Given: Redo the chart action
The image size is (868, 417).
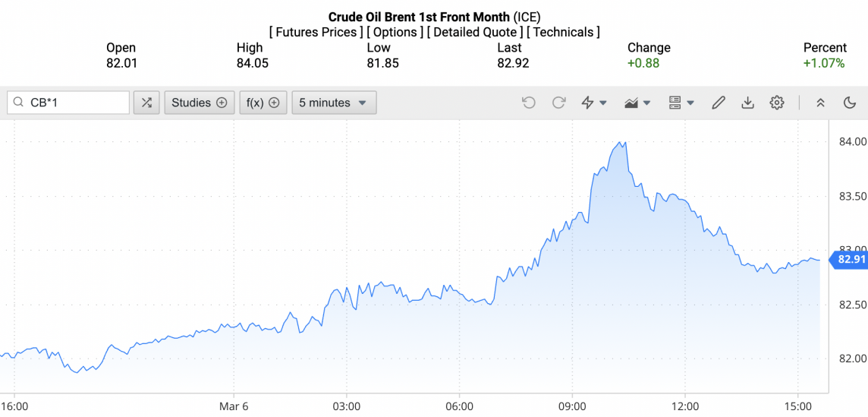Looking at the screenshot, I should point(558,103).
